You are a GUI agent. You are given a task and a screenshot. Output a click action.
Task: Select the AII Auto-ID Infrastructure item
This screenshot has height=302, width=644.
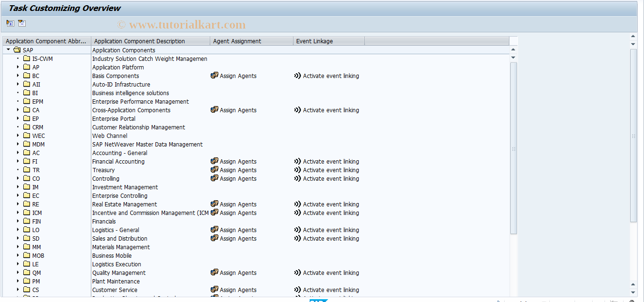(36, 84)
